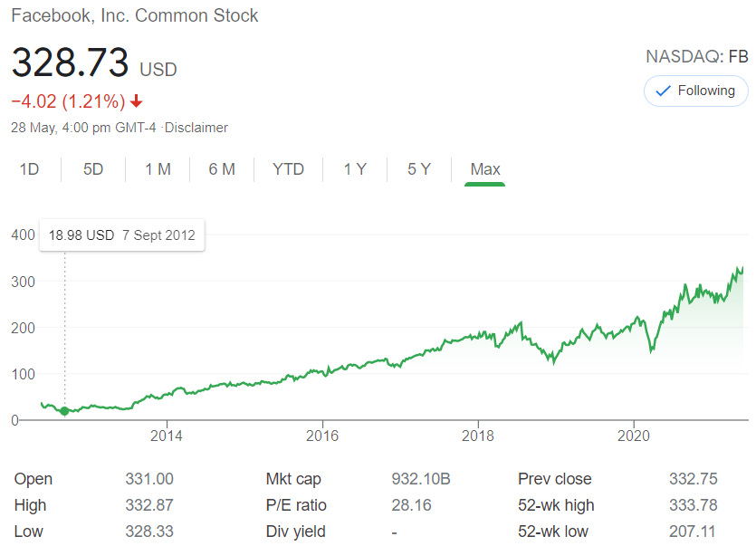Select the Max chart range tab

(485, 169)
